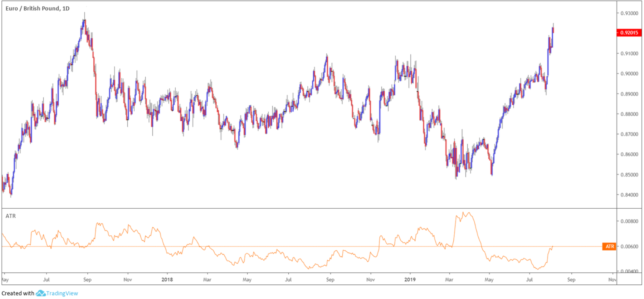Viewport: 644px width, 299px height.
Task: Click the 0.93000 price axis label
Action: 629,13
